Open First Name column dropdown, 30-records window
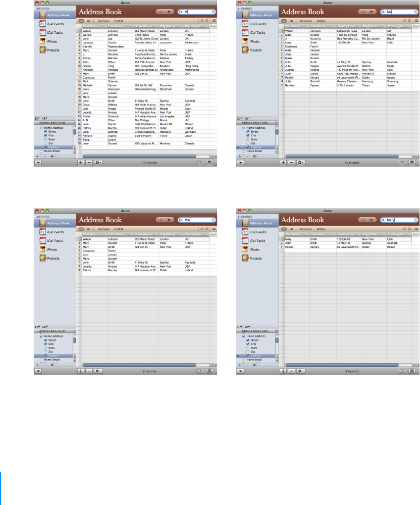420x505 pixels. (x=105, y=26)
